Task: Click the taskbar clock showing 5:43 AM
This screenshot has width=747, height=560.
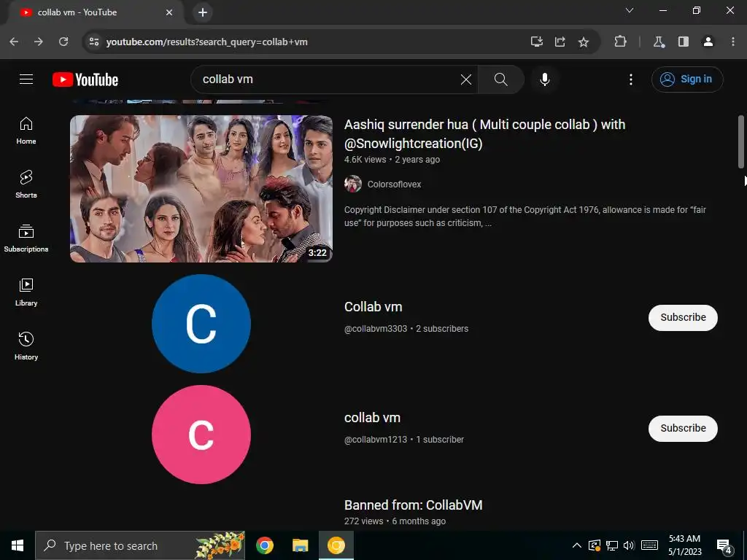Action: tap(684, 545)
